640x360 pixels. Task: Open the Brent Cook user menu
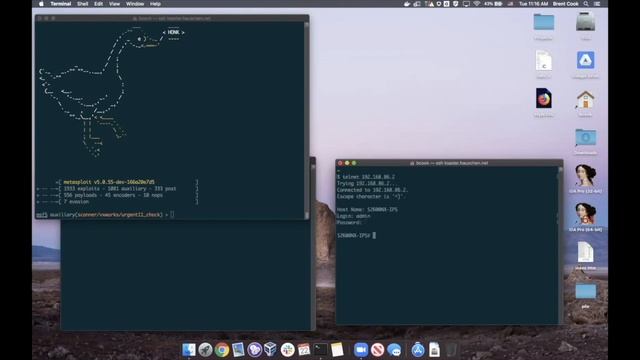[566, 4]
